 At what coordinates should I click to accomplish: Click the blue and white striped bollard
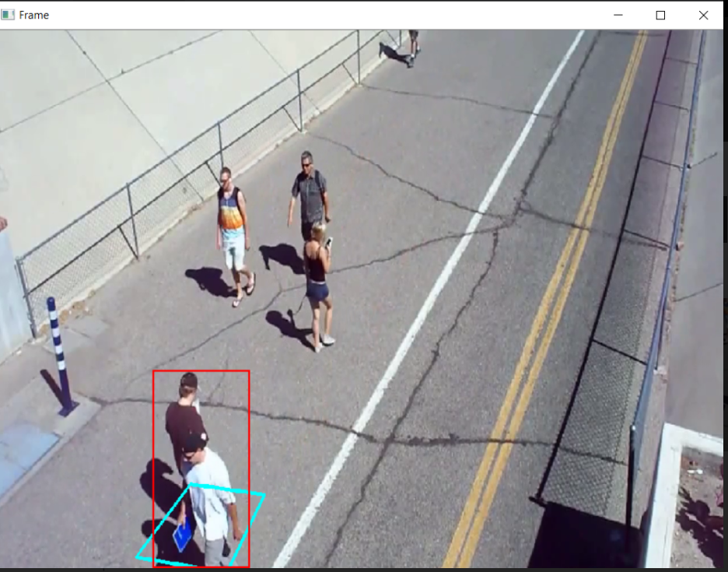coord(59,354)
